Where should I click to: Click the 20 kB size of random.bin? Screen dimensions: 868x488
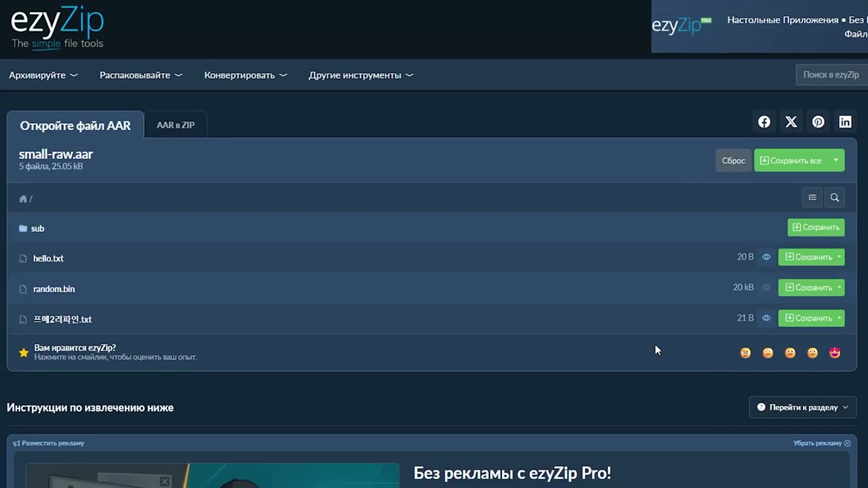pos(743,287)
